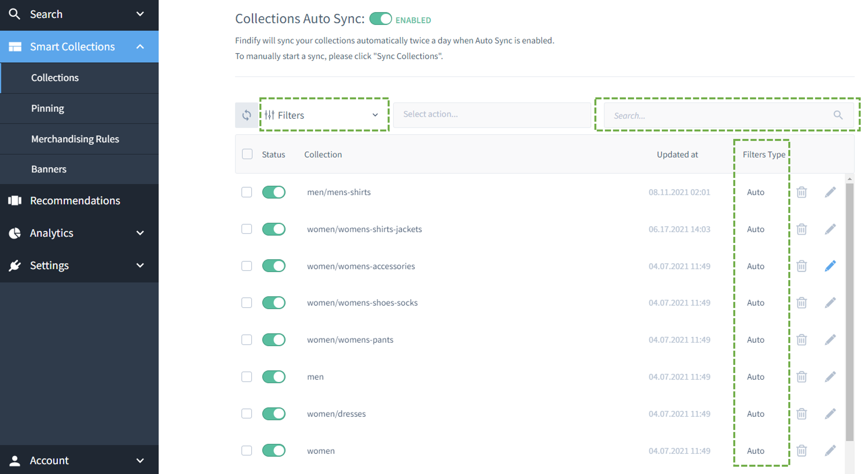Screen dimensions: 868x474
Task: Edit the women/womens-shirts-jackets collection
Action: (830, 229)
